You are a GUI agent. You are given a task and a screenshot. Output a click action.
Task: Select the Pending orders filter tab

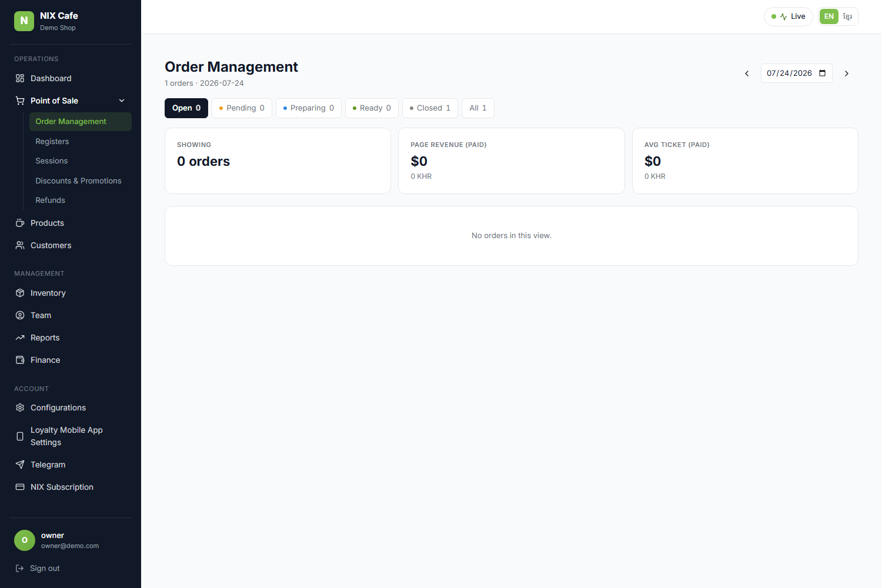(242, 108)
